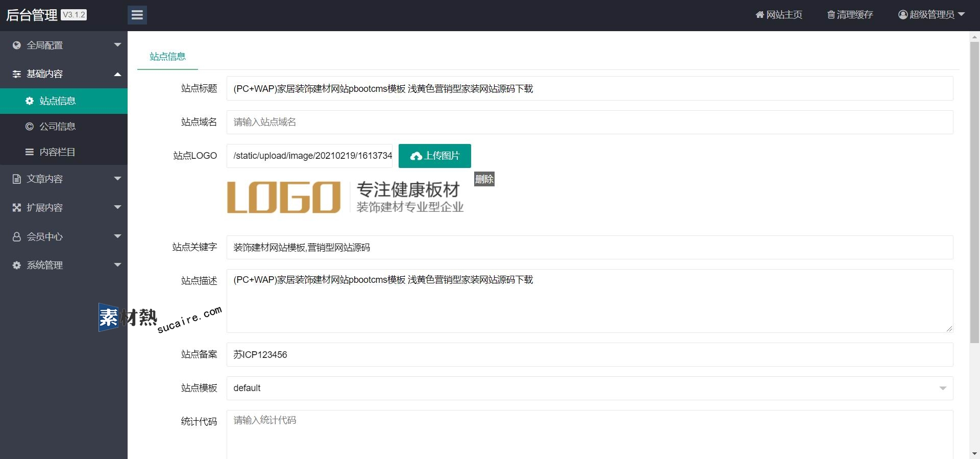Focus the 统计代码 textarea
The image size is (980, 459).
(590, 434)
